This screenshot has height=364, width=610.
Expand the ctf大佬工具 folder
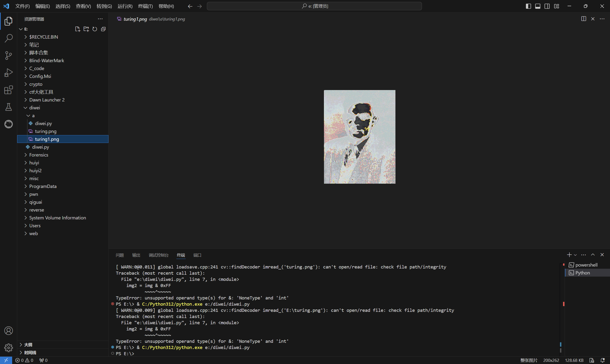pyautogui.click(x=63, y=92)
